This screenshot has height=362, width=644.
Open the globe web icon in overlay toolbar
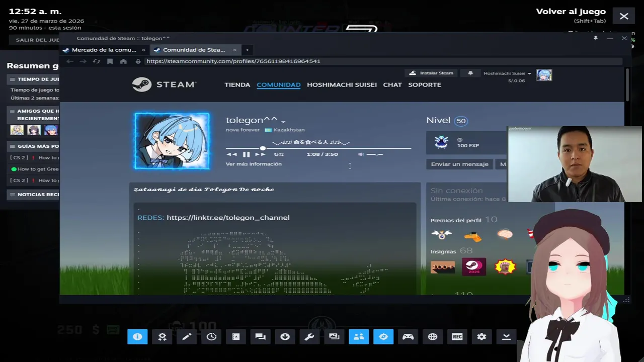click(433, 337)
